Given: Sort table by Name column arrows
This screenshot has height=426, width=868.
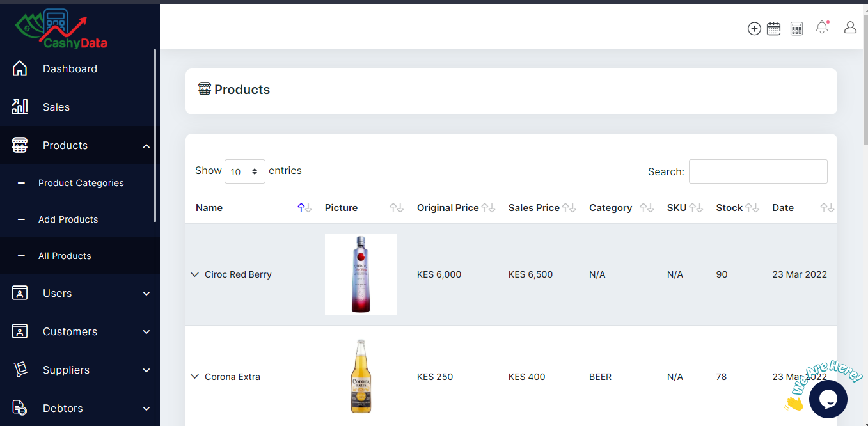Looking at the screenshot, I should point(304,208).
